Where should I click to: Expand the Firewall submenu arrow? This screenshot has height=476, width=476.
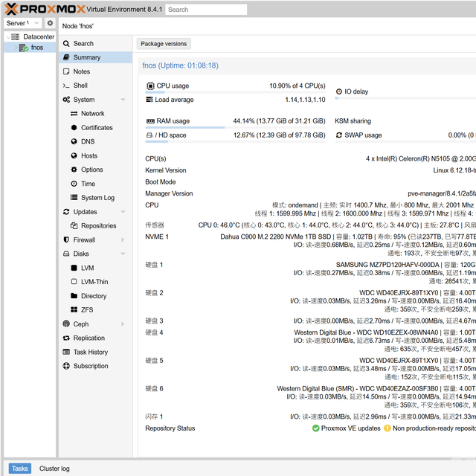point(123,239)
